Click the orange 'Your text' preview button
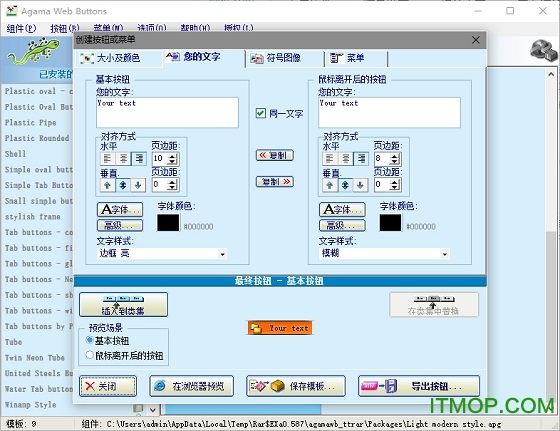This screenshot has width=560, height=431. [x=280, y=328]
